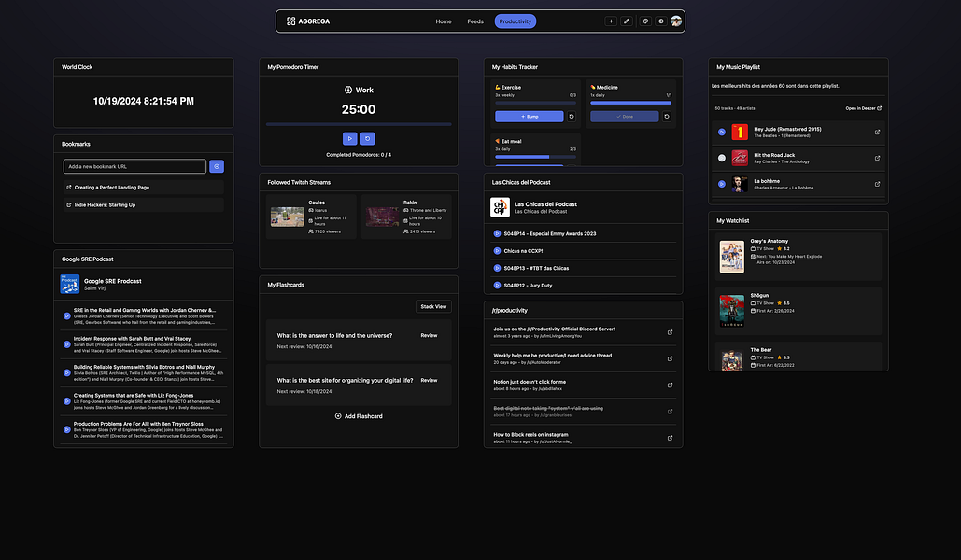Image resolution: width=961 pixels, height=560 pixels.
Task: Review the organizing digital life flashcard
Action: (429, 380)
